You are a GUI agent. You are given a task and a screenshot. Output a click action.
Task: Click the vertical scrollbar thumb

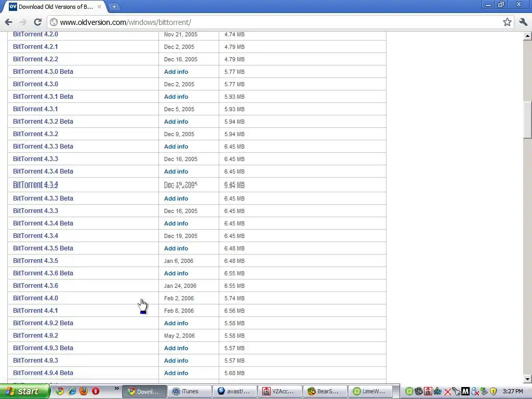(527, 120)
